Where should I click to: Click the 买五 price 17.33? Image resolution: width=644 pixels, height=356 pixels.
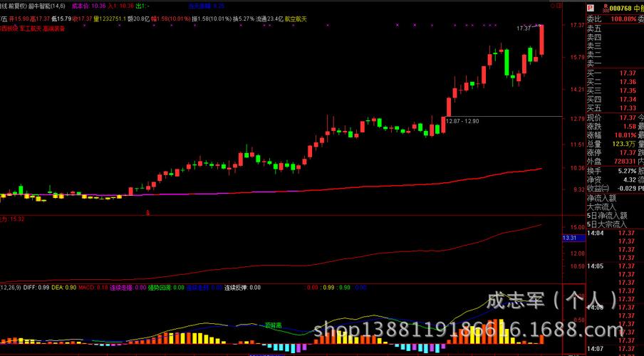pyautogui.click(x=628, y=108)
